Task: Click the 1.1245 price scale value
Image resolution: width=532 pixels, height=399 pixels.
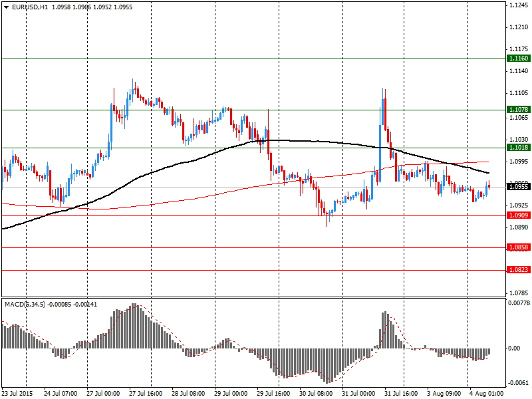Action: 519,5
